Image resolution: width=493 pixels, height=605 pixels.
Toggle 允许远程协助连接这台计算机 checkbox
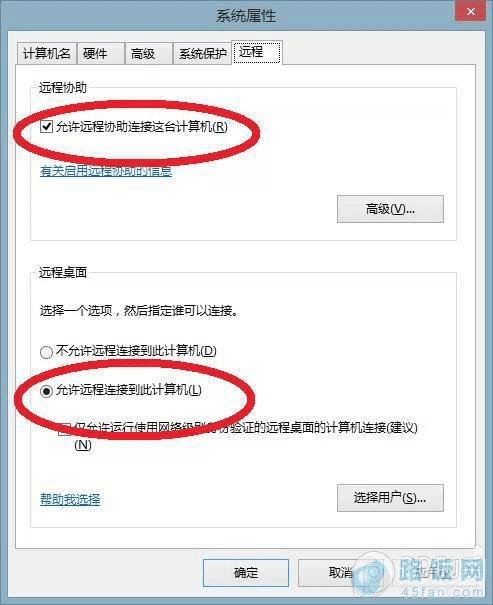[x=47, y=127]
